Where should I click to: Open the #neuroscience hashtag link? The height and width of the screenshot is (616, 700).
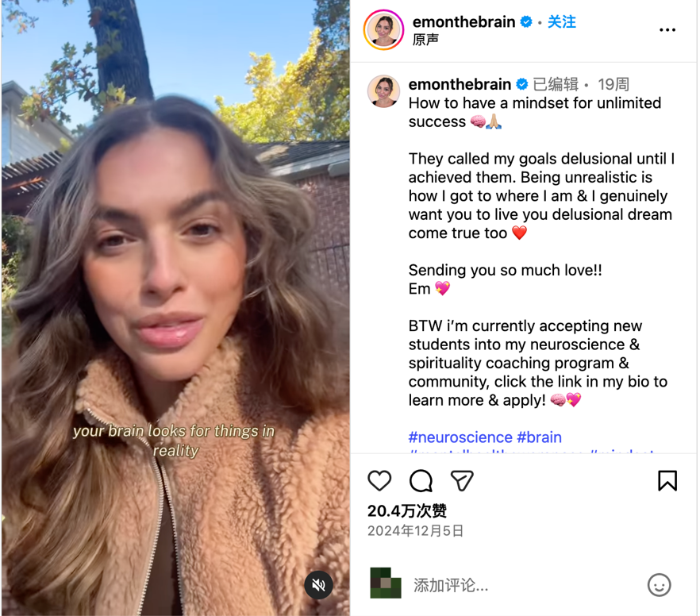pos(460,437)
